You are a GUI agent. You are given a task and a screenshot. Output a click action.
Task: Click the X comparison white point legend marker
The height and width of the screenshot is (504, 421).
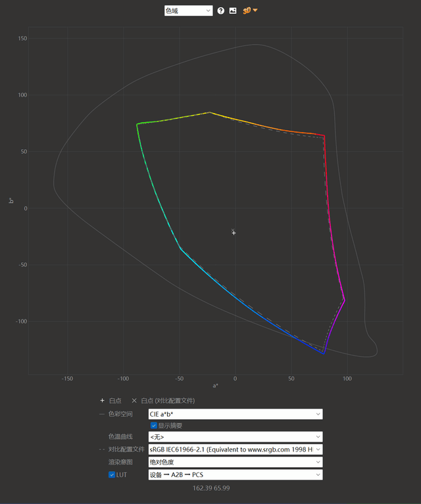[x=134, y=400]
